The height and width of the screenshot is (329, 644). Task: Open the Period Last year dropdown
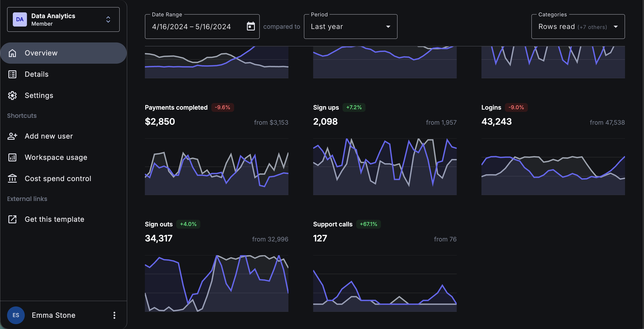tap(350, 27)
